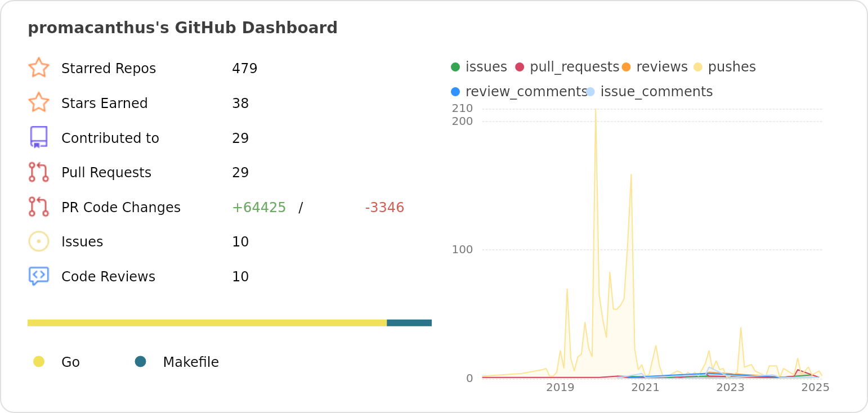
Task: Click the 2023 x-axis label
Action: pyautogui.click(x=730, y=388)
